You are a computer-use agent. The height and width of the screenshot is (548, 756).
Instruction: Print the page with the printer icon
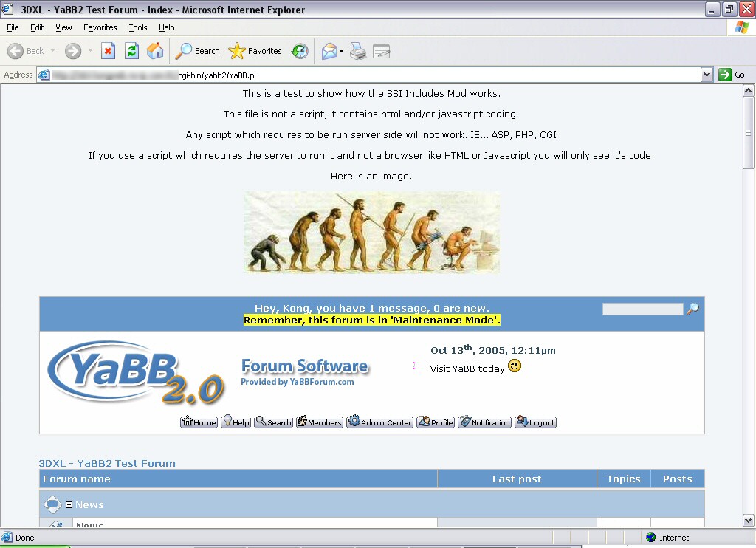(x=358, y=51)
